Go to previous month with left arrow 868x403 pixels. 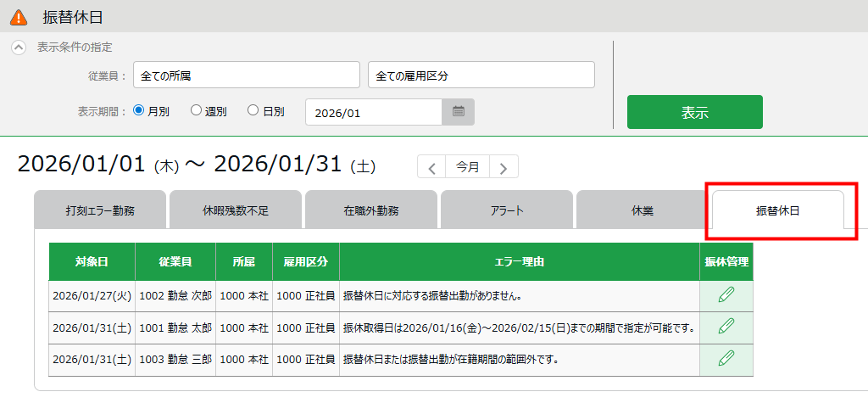431,167
